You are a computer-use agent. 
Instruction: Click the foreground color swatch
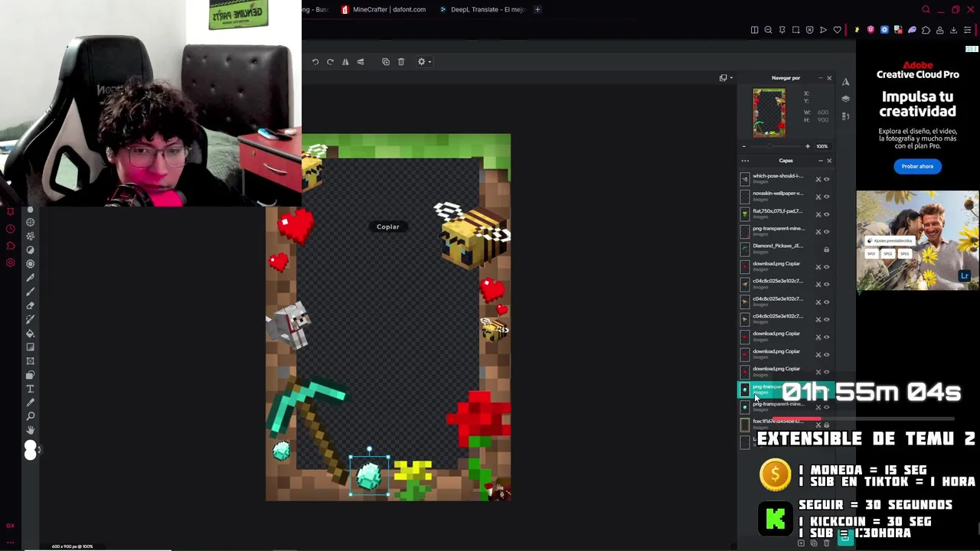click(x=31, y=445)
